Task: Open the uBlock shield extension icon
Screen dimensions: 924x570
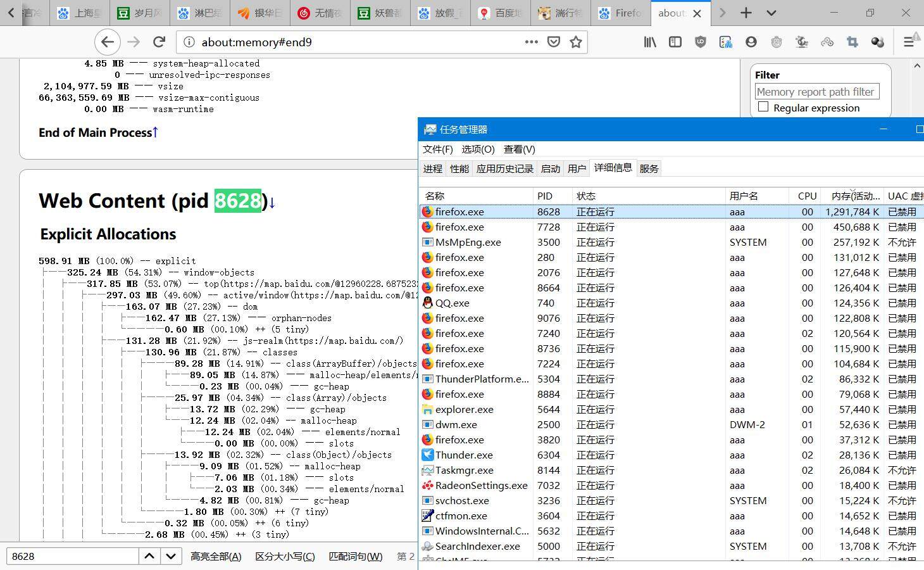Action: [701, 42]
